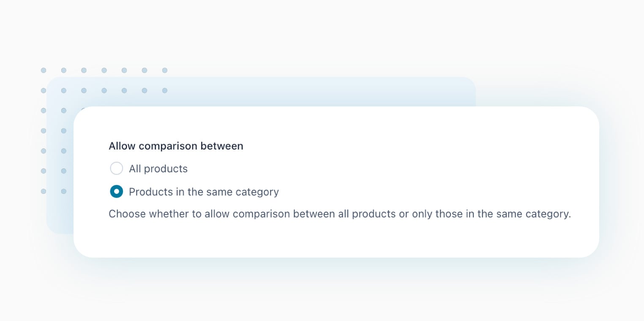Click the unselected All products circle
Viewport: 644px width, 321px height.
117,168
